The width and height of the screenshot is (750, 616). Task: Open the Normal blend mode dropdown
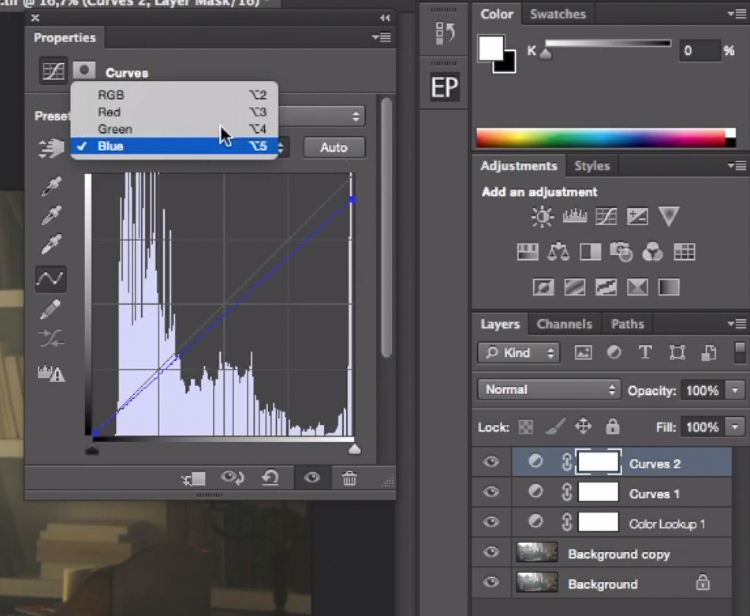click(549, 390)
